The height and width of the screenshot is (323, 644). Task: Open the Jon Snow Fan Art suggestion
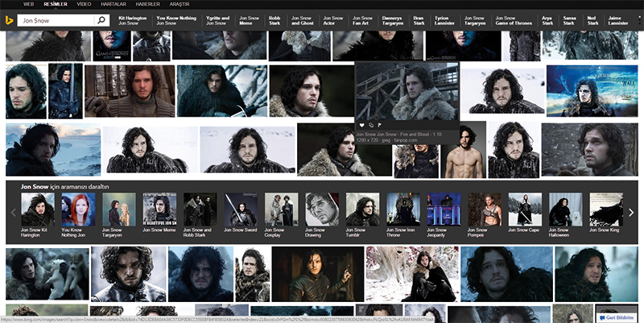click(362, 21)
